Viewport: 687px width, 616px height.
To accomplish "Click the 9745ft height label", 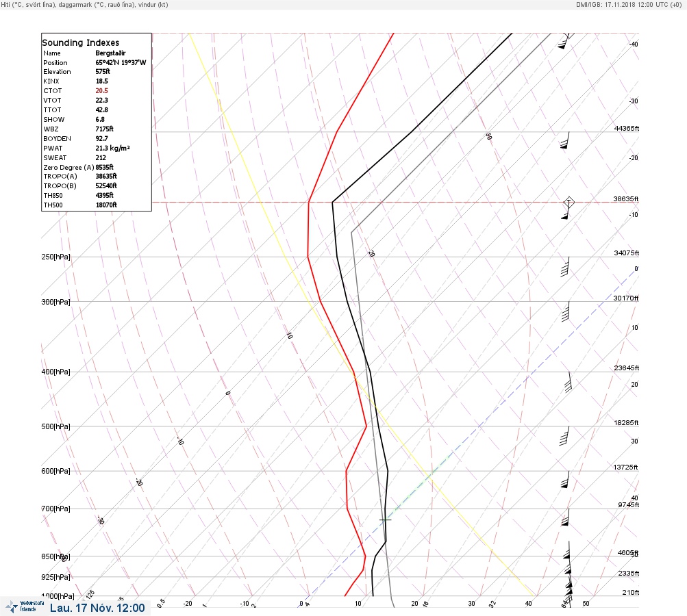I will tap(628, 505).
